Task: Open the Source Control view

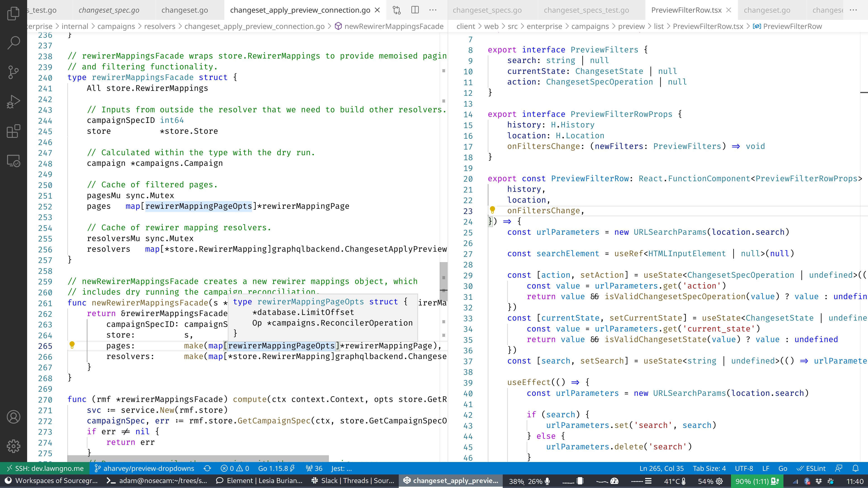Action: click(14, 72)
